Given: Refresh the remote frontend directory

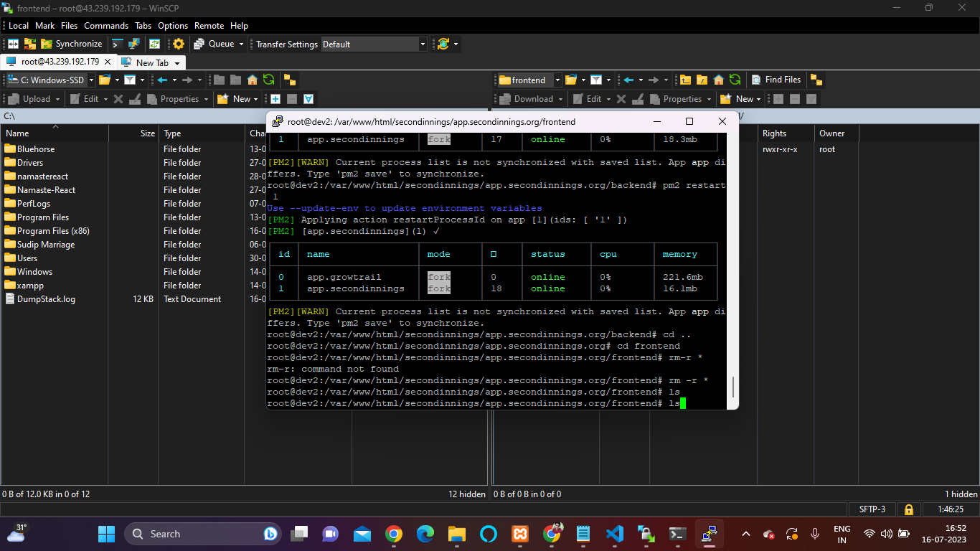Looking at the screenshot, I should (735, 80).
